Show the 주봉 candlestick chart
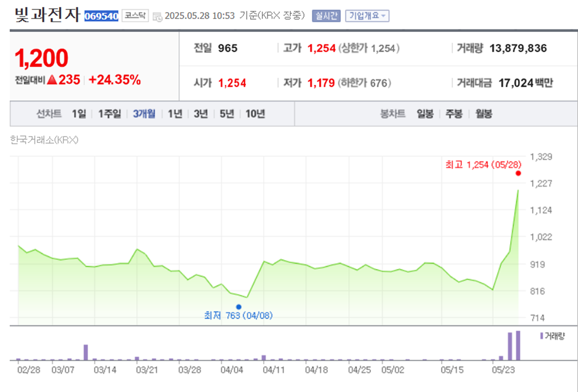 [454, 114]
